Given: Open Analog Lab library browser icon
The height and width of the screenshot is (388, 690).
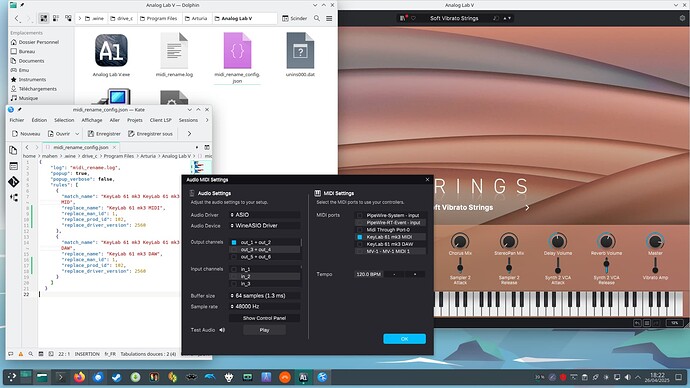Looking at the screenshot, I should coord(403,18).
